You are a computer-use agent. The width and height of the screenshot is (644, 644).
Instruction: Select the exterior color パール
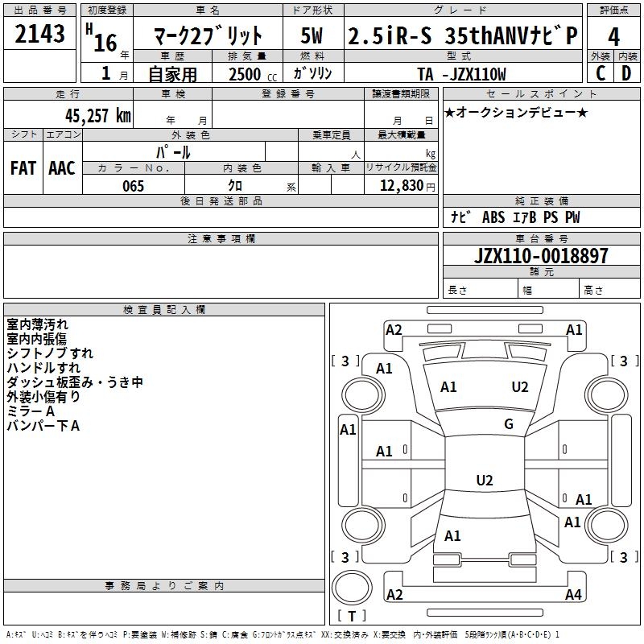click(x=173, y=152)
